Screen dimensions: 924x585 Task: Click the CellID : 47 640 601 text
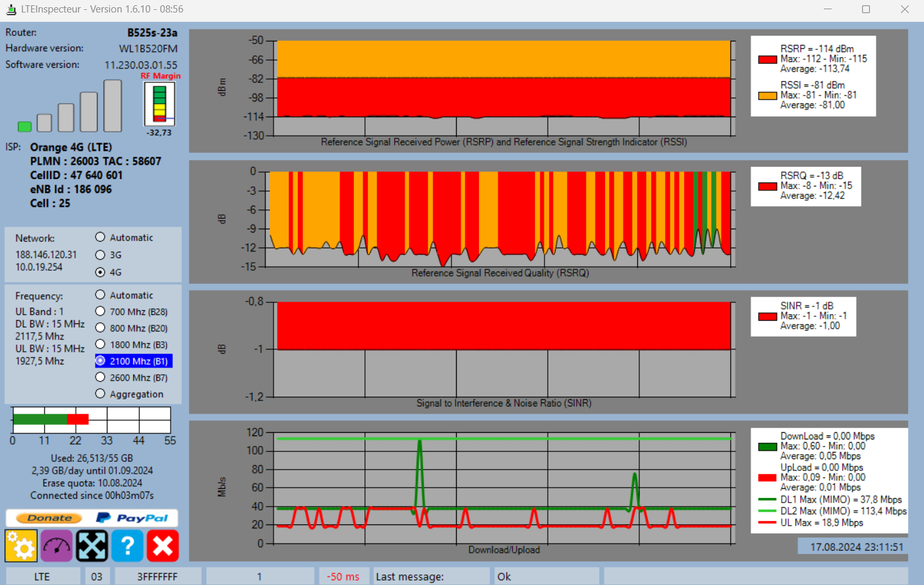76,175
